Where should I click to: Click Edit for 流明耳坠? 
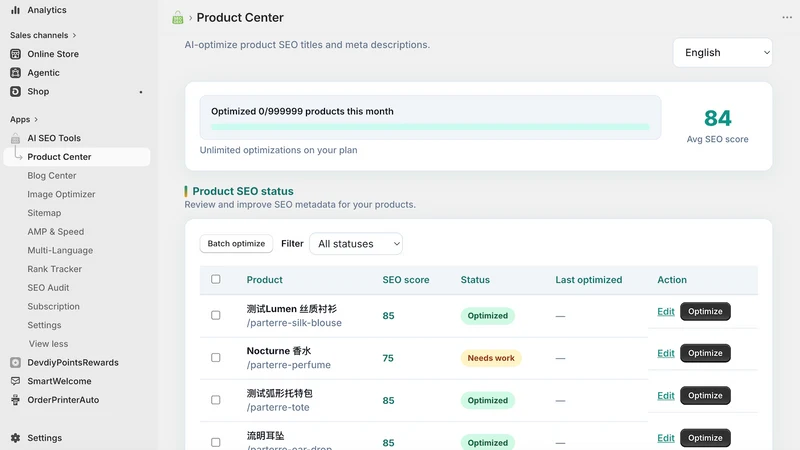(x=666, y=438)
